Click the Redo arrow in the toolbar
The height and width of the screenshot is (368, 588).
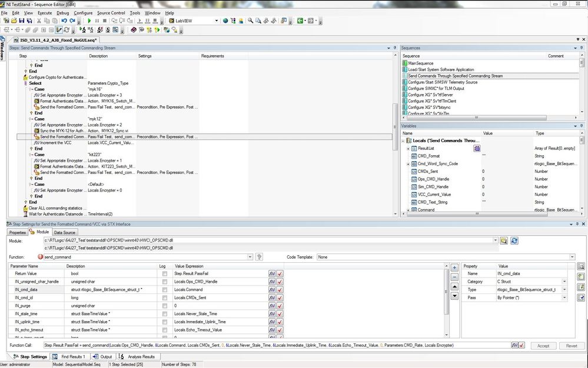[x=72, y=21]
